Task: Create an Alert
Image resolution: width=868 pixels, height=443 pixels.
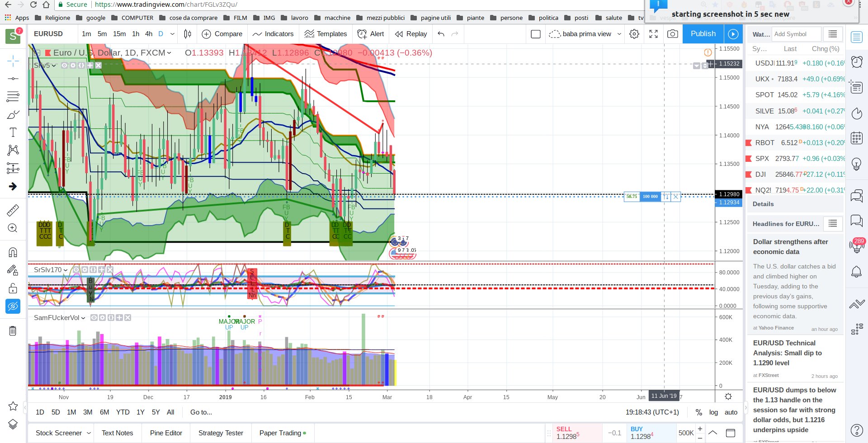Action: point(370,34)
